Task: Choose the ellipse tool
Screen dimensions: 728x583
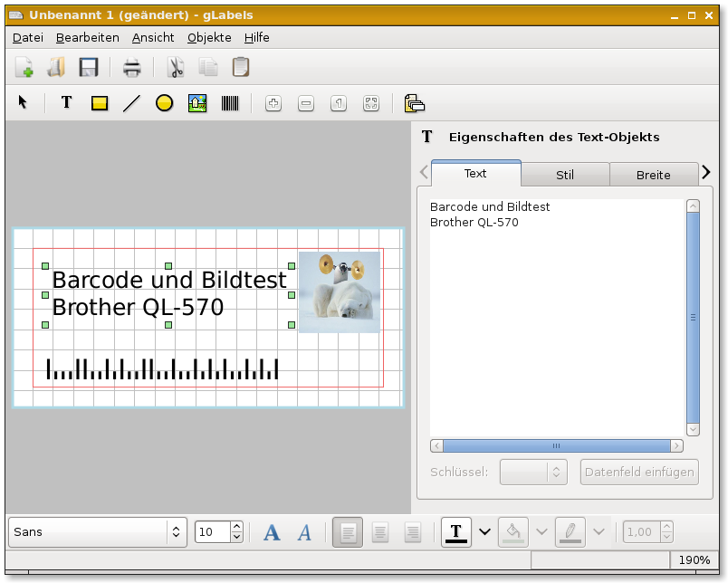Action: pos(165,103)
